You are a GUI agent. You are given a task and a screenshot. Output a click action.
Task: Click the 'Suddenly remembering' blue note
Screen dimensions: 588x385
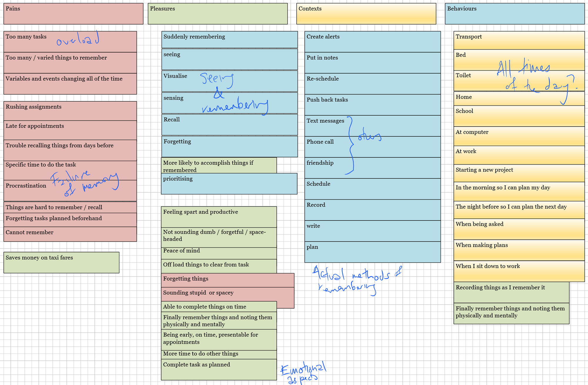(x=229, y=39)
